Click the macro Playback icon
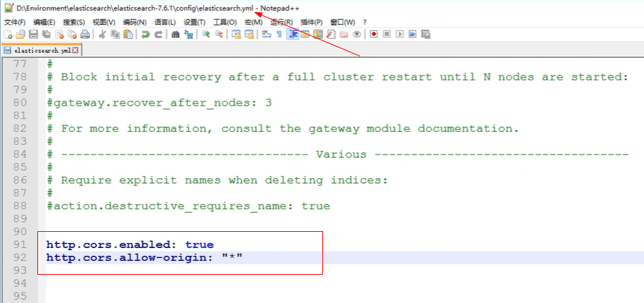Image resolution: width=644 pixels, height=303 pixels. pyautogui.click(x=400, y=35)
